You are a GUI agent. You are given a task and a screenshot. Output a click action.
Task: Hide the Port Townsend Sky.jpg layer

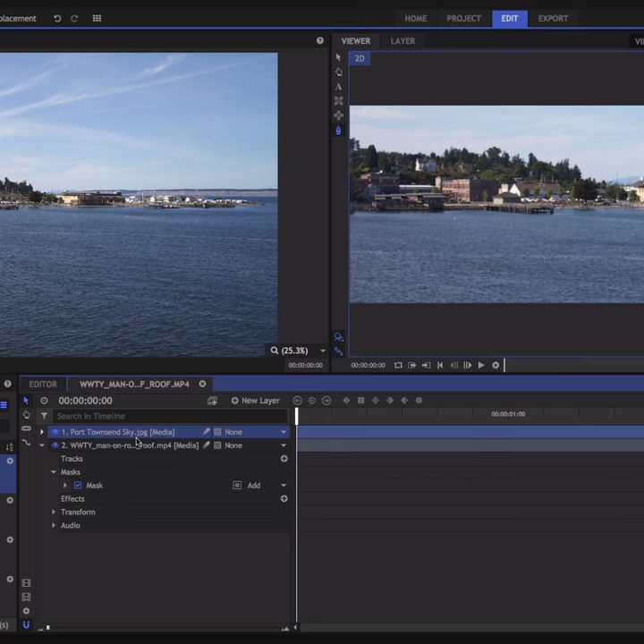(x=55, y=432)
